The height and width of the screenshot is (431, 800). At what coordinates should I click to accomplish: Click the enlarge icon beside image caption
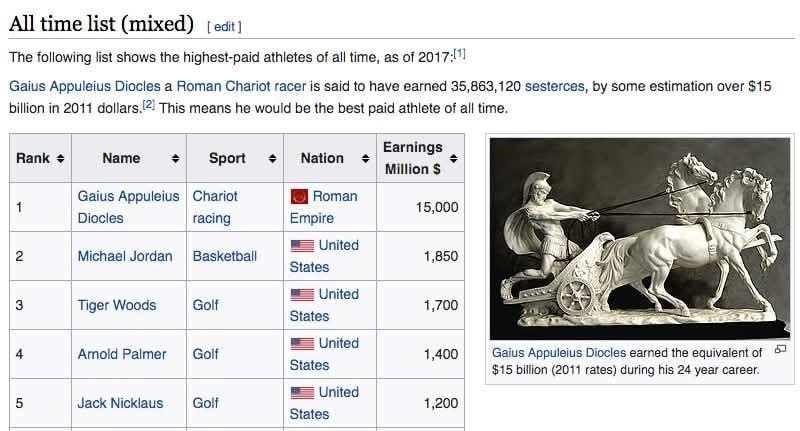780,349
